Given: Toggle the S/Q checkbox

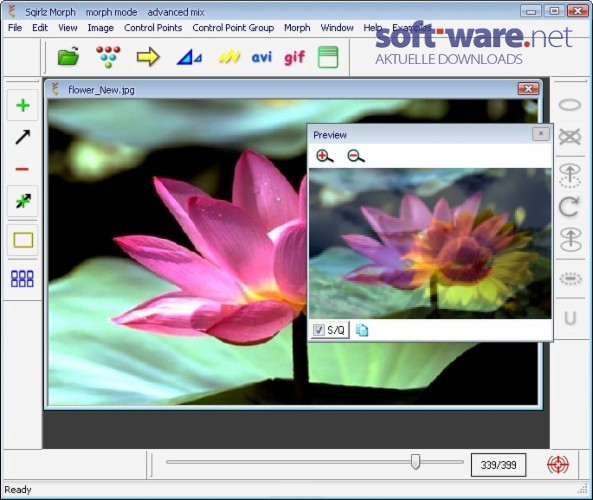Looking at the screenshot, I should (x=318, y=330).
